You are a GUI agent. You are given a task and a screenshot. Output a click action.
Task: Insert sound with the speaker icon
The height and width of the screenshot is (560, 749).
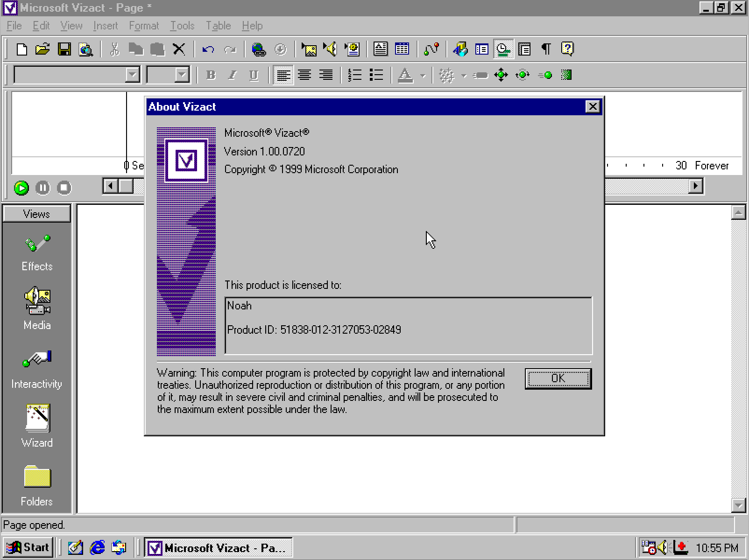(x=330, y=49)
